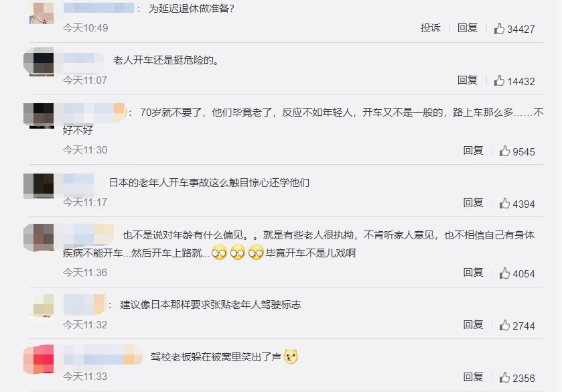Image resolution: width=562 pixels, height=392 pixels.
Task: Click username of the 10:49 commenter
Action: tap(99, 7)
